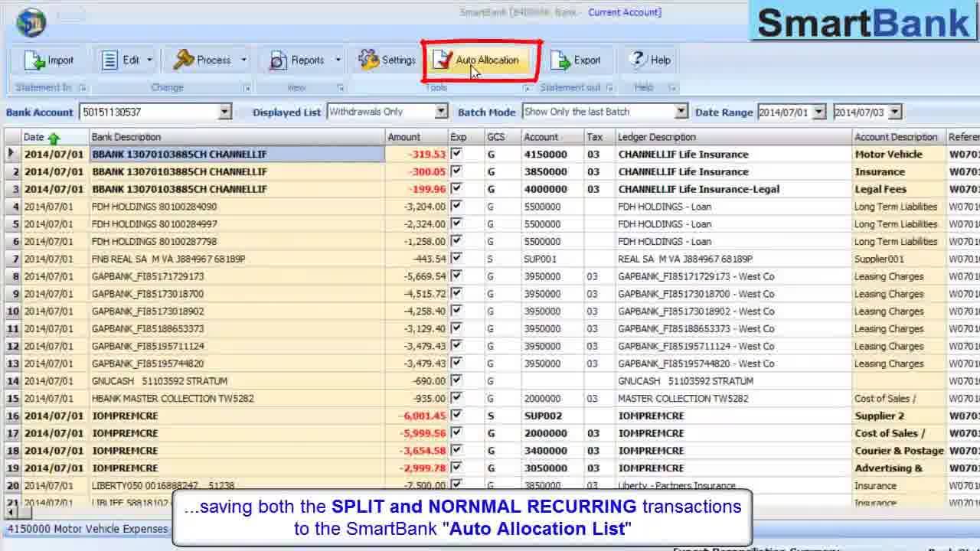Screen dimensions: 980x551
Task: Select the Legal Fees account description
Action: pos(899,189)
